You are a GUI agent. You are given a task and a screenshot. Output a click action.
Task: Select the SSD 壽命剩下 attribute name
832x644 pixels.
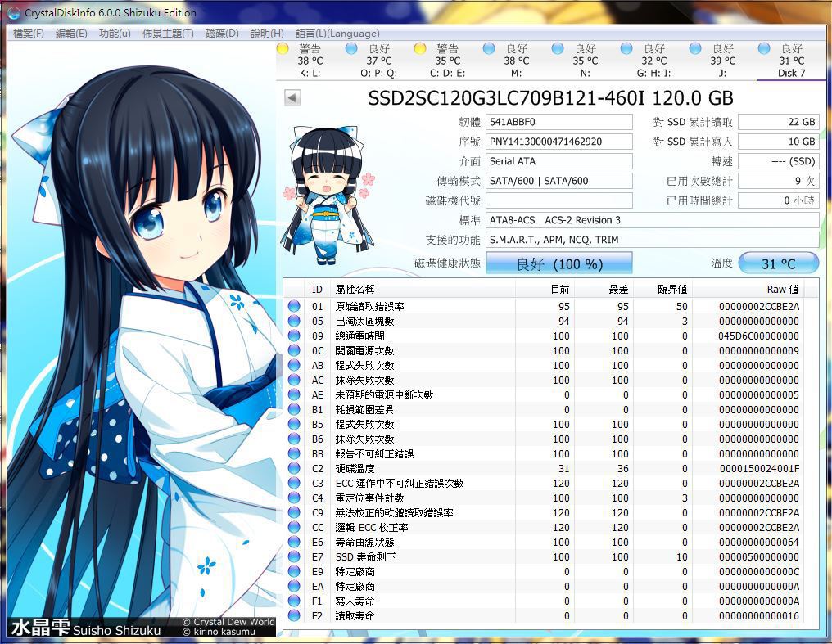pos(365,556)
